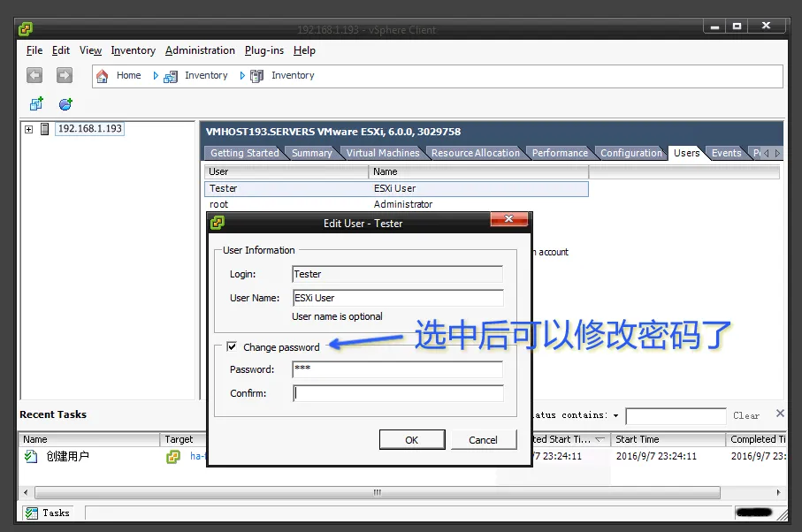
Task: Click the navigate back arrow icon
Action: (34, 76)
